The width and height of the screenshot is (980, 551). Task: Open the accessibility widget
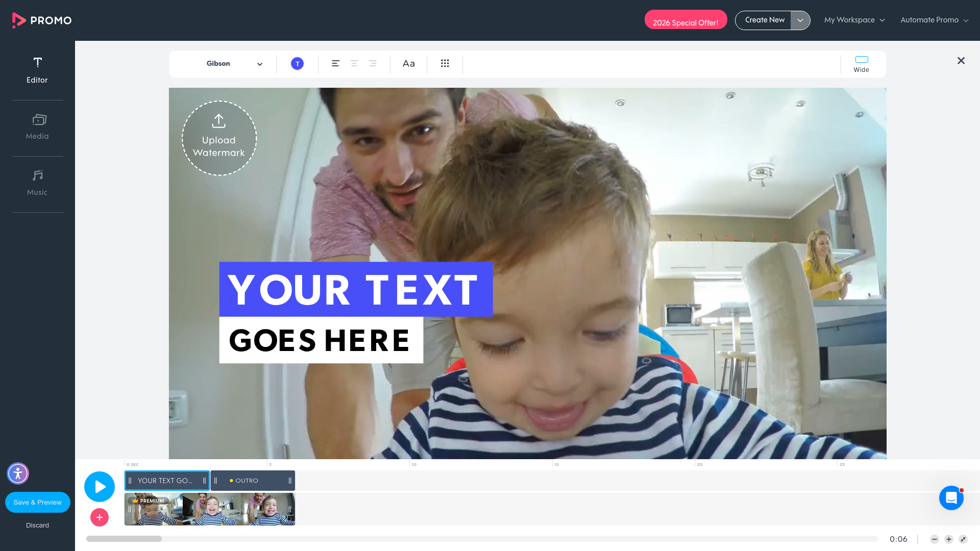[x=18, y=473]
